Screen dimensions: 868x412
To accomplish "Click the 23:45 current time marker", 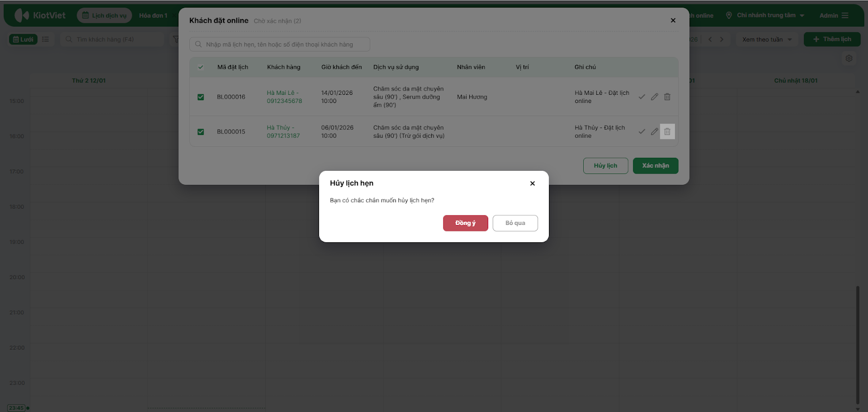I will (16, 408).
